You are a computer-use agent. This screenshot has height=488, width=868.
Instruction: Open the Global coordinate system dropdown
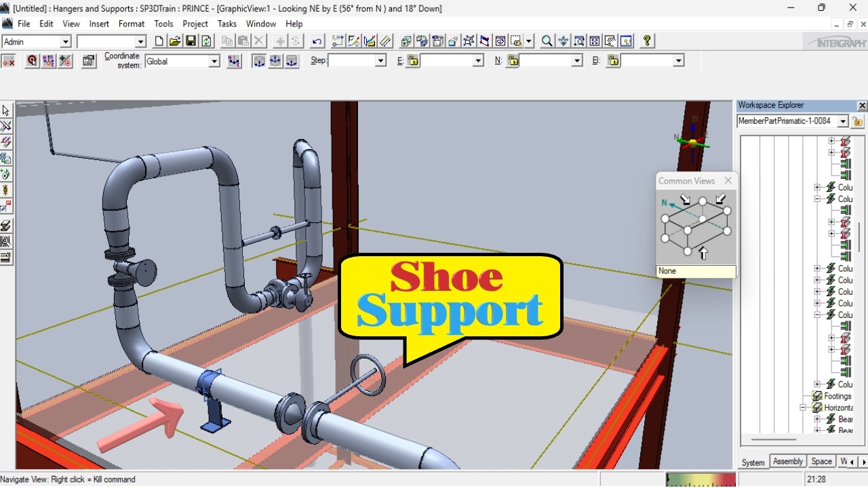[x=214, y=62]
